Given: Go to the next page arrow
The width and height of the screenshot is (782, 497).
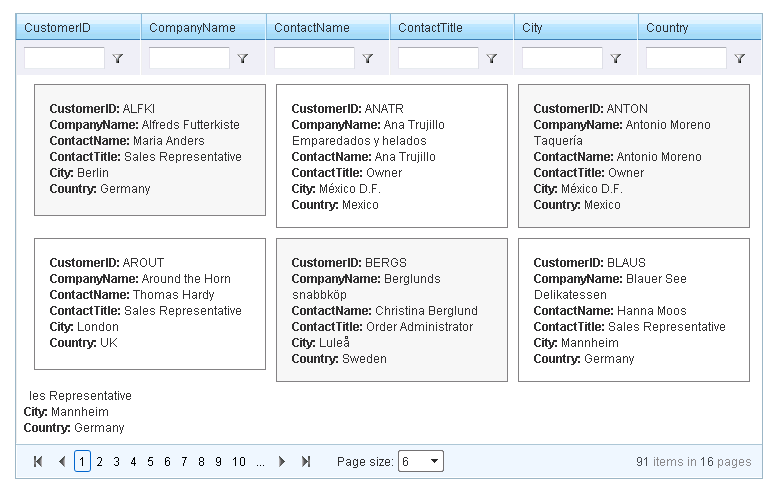Looking at the screenshot, I should point(283,462).
